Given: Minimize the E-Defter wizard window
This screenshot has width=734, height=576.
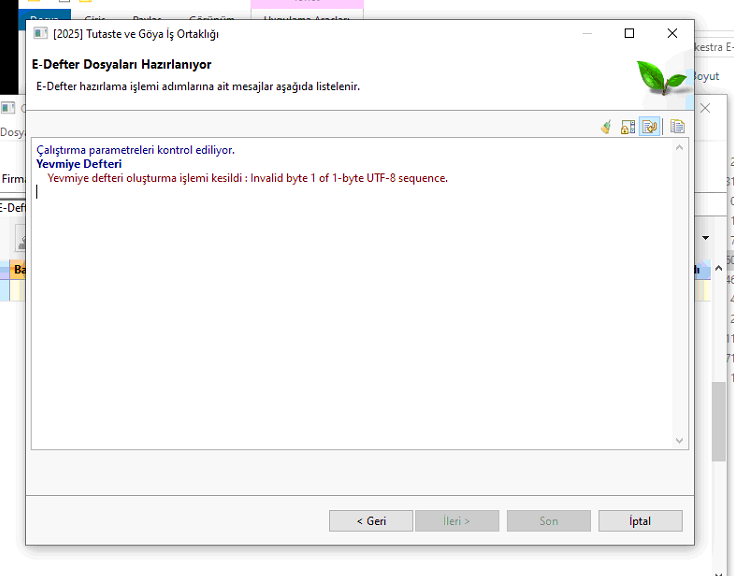Looking at the screenshot, I should pyautogui.click(x=585, y=34).
